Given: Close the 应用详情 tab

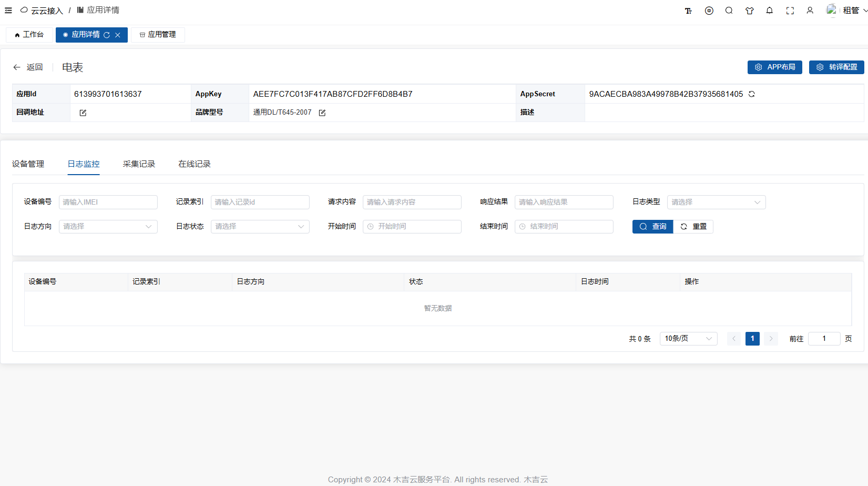Looking at the screenshot, I should pyautogui.click(x=118, y=35).
